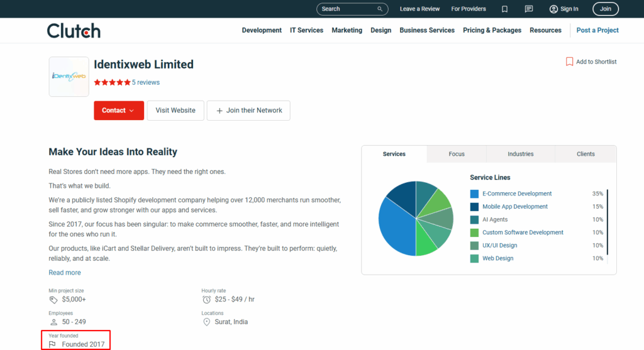This screenshot has height=350, width=644.
Task: Click the plus icon on Join their Network
Action: 219,111
